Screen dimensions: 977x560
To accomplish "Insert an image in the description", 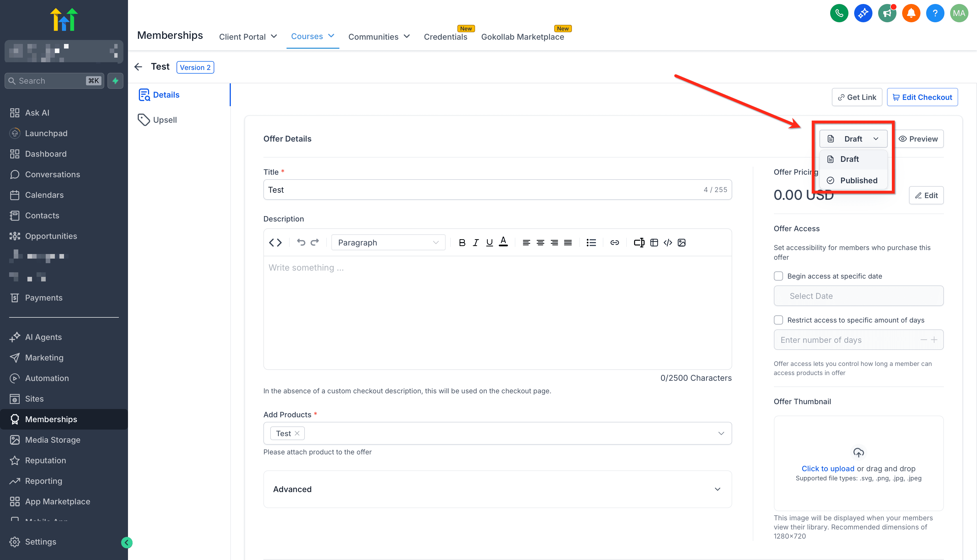I will point(681,243).
